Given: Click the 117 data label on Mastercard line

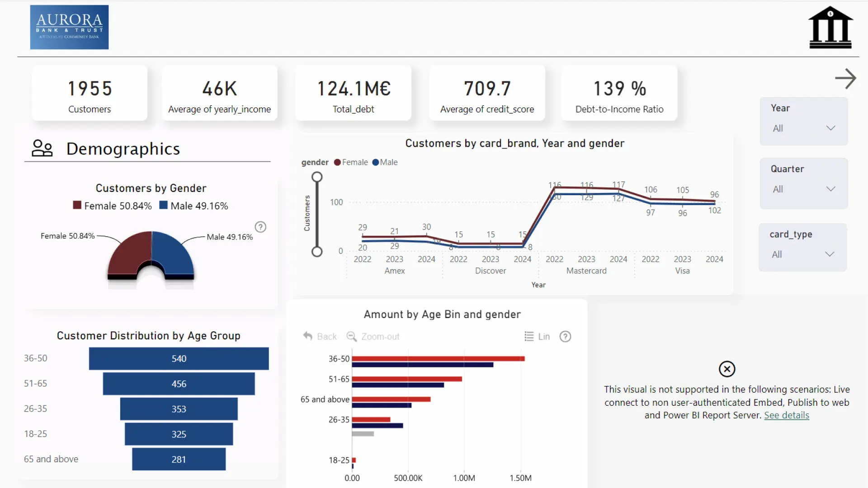Looking at the screenshot, I should [x=618, y=185].
